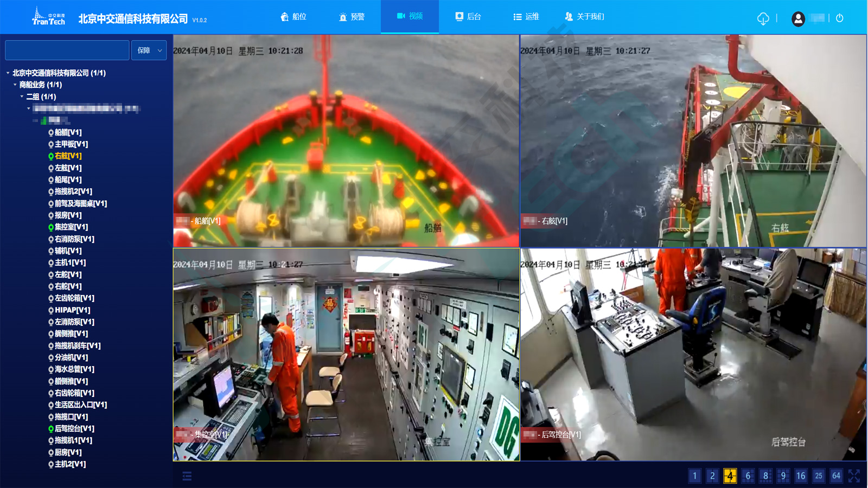Image resolution: width=868 pixels, height=488 pixels.
Task: Open the 预警 tab
Action: point(352,17)
